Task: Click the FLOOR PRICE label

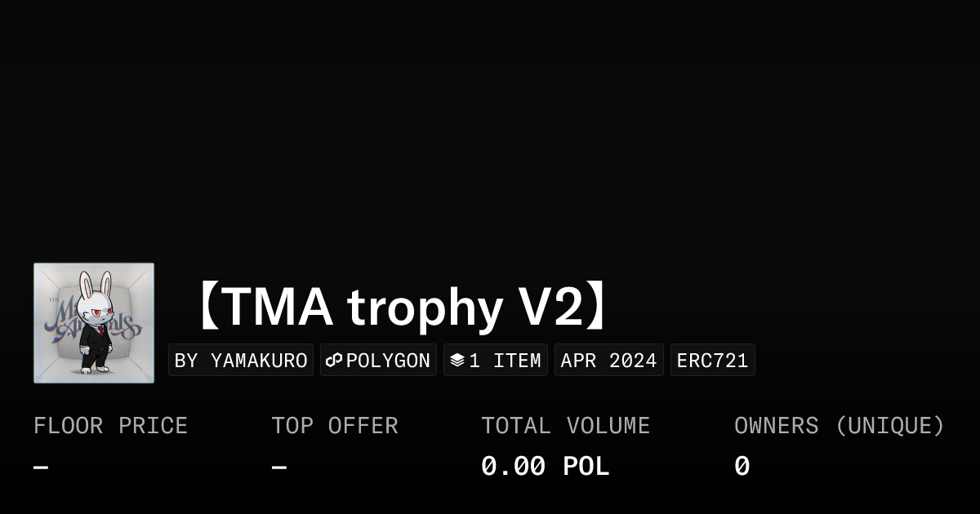Action: [x=110, y=426]
